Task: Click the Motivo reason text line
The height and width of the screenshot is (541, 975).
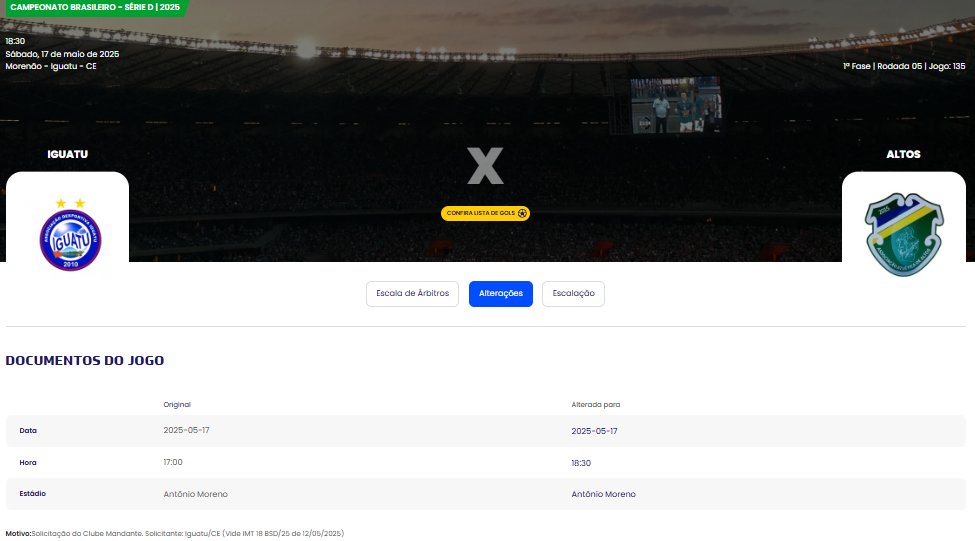Action: [175, 534]
